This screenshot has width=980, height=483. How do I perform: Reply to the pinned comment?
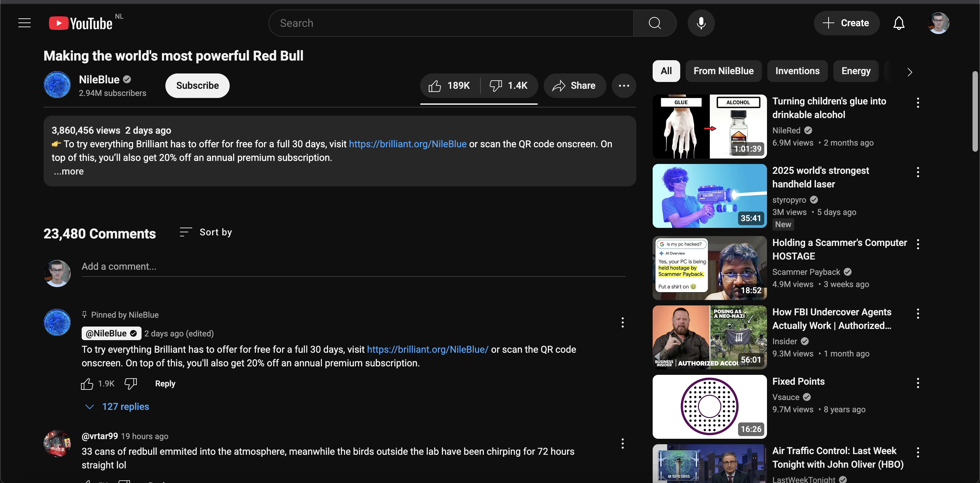165,384
